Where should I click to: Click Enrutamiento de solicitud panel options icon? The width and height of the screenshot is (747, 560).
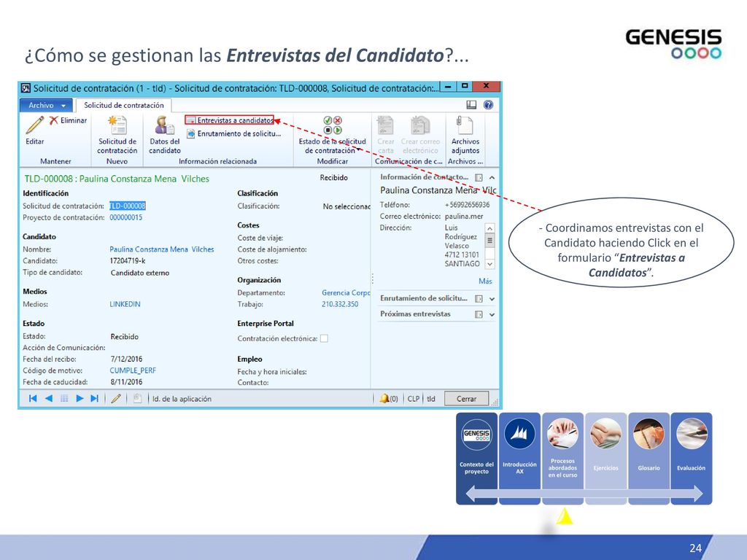[479, 299]
